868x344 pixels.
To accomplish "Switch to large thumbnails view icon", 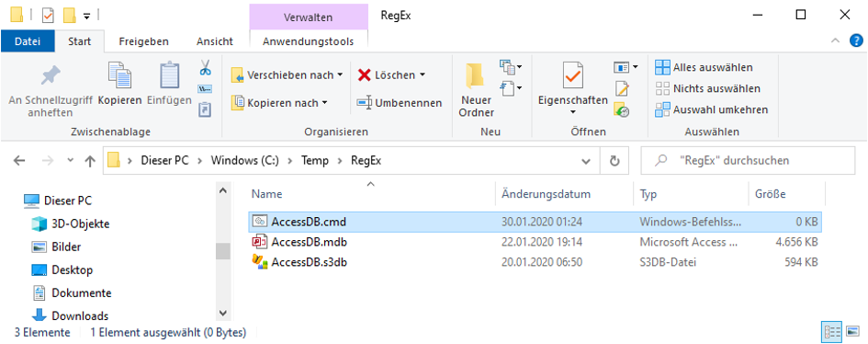I will (852, 332).
